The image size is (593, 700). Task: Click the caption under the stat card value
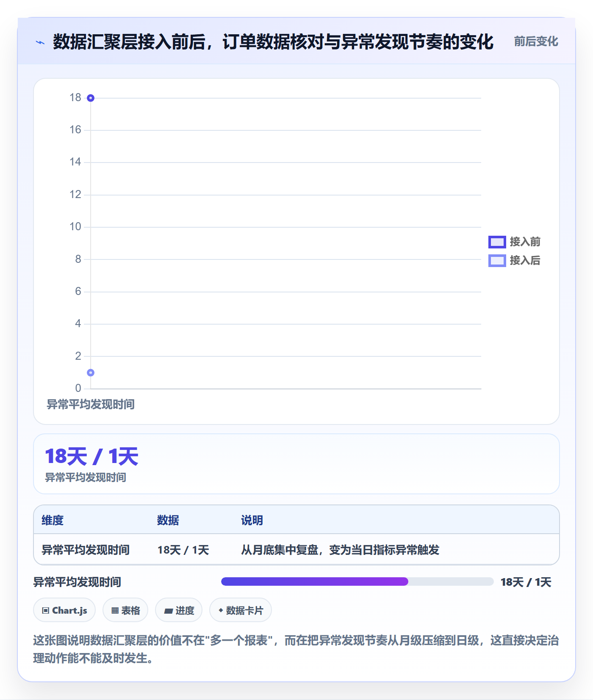[x=86, y=477]
